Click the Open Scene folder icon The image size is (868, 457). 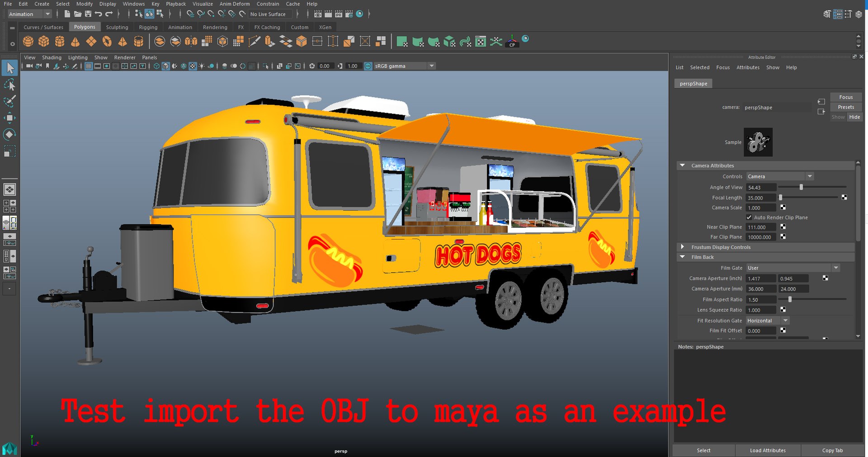click(x=78, y=14)
